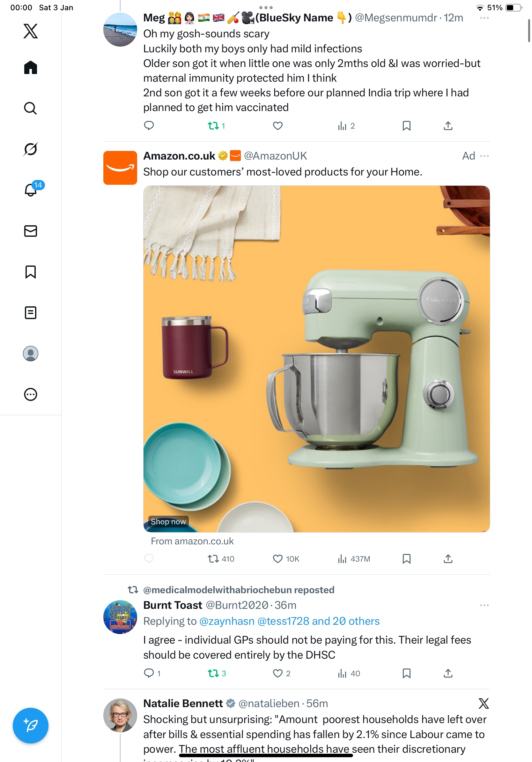Share the Amazon.co.uk ad post
Screen dimensions: 532x762
[x=448, y=559]
